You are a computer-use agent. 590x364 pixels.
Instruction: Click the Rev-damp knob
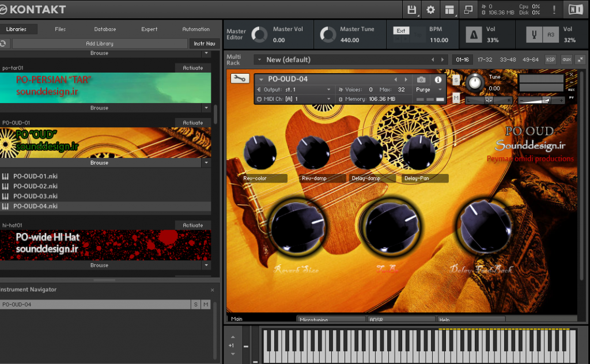313,152
